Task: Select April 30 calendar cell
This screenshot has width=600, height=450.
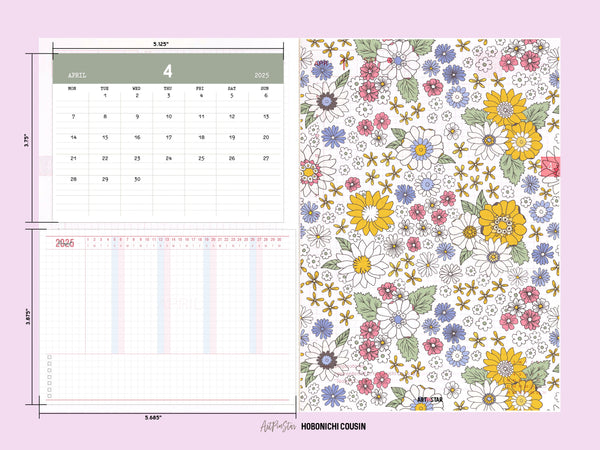Action: [x=136, y=179]
